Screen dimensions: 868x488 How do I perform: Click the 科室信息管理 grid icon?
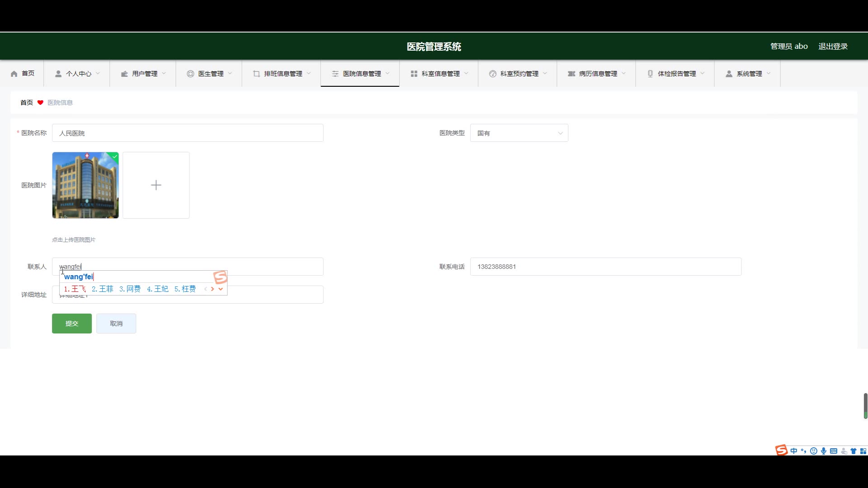pyautogui.click(x=414, y=74)
